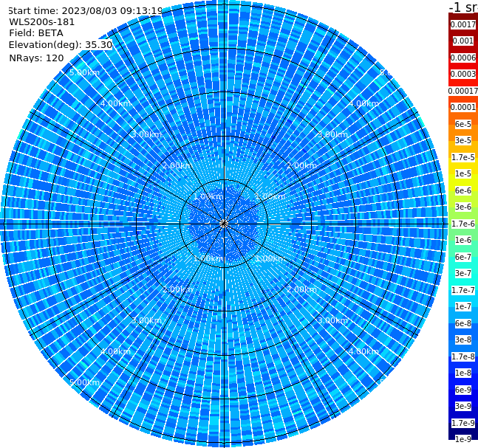The width and height of the screenshot is (478, 448).
Task: Select the 1e-5 colorbar label
Action: coord(463,173)
